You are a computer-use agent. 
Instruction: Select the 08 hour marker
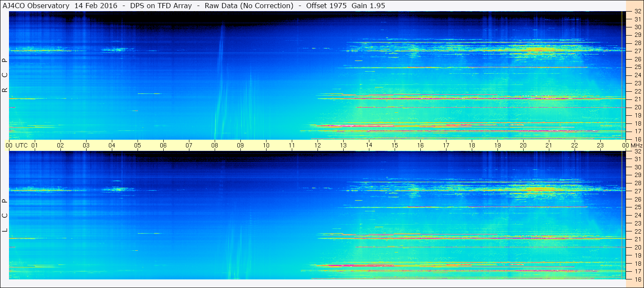[x=215, y=145]
